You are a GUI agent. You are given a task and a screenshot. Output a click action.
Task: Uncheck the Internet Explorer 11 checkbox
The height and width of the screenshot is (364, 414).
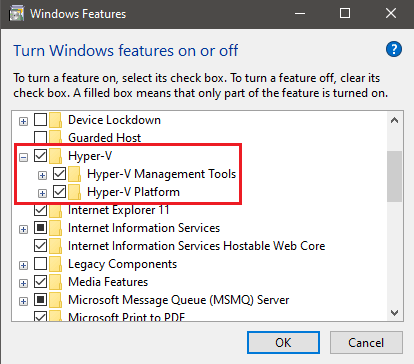click(41, 210)
